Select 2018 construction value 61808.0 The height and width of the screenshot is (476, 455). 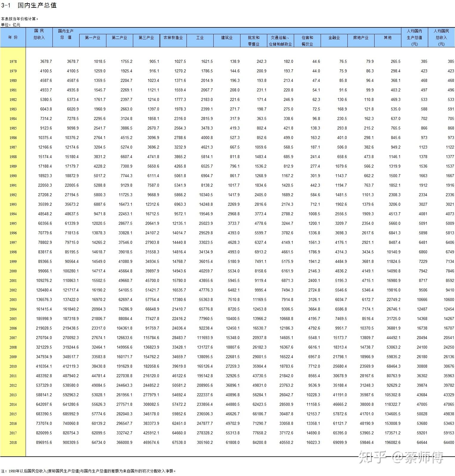233,442
